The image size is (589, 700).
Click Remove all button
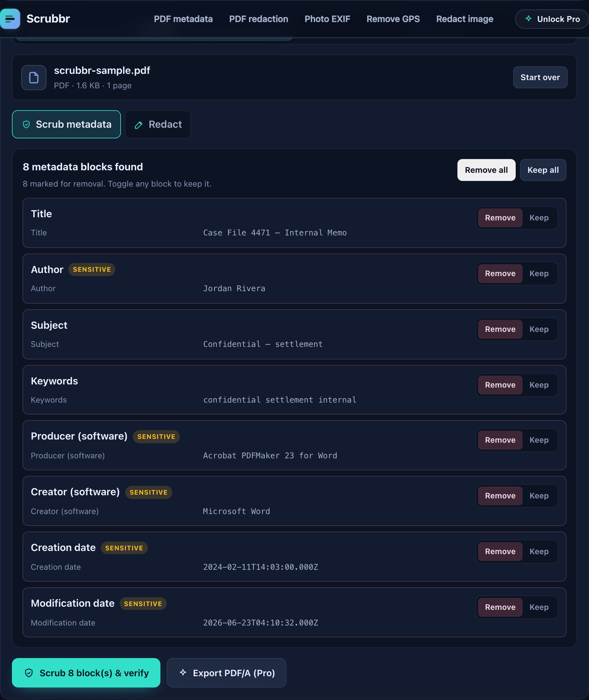click(486, 170)
